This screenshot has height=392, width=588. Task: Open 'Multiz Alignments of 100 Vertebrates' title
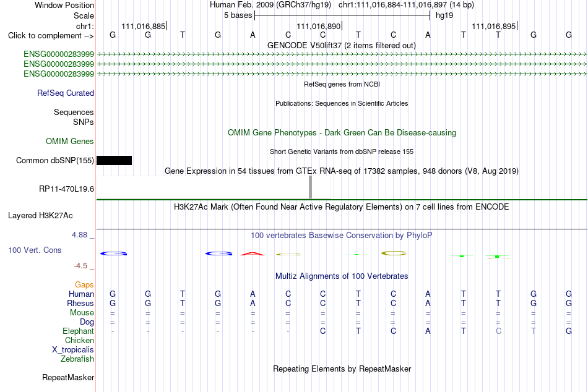(342, 276)
